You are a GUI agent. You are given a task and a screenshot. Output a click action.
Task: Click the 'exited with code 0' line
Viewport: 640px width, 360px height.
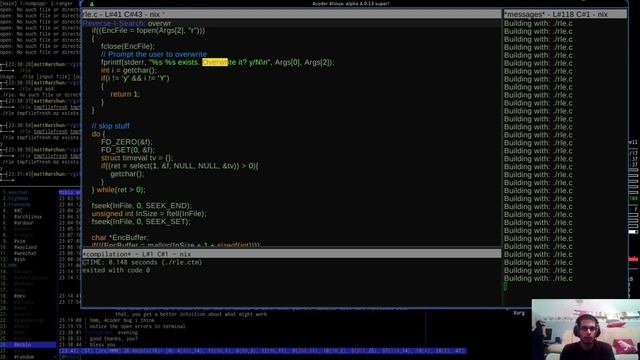click(x=116, y=270)
